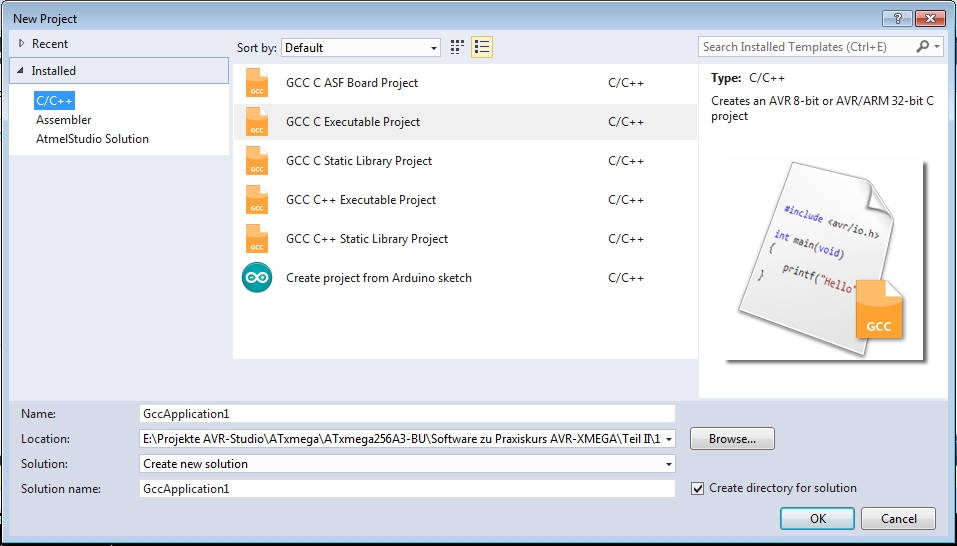Image resolution: width=957 pixels, height=546 pixels.
Task: Select Create project from Arduino sketch
Action: tap(465, 278)
